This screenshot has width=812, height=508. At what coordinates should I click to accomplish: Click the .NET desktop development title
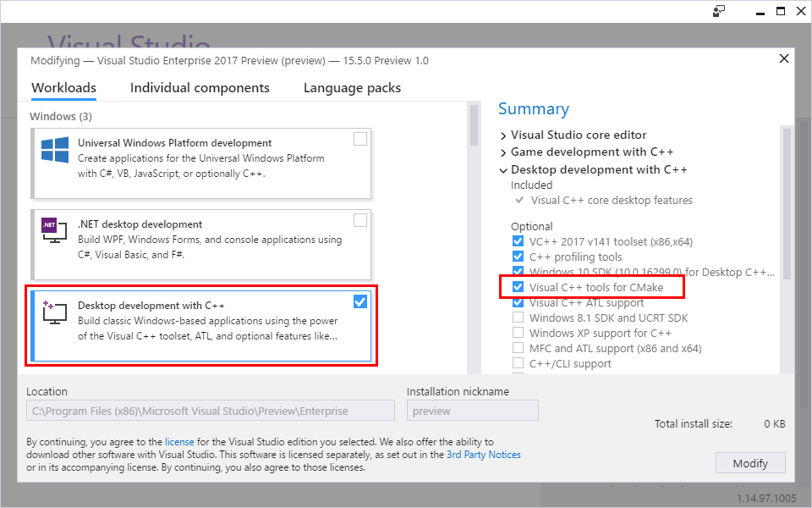pos(140,224)
